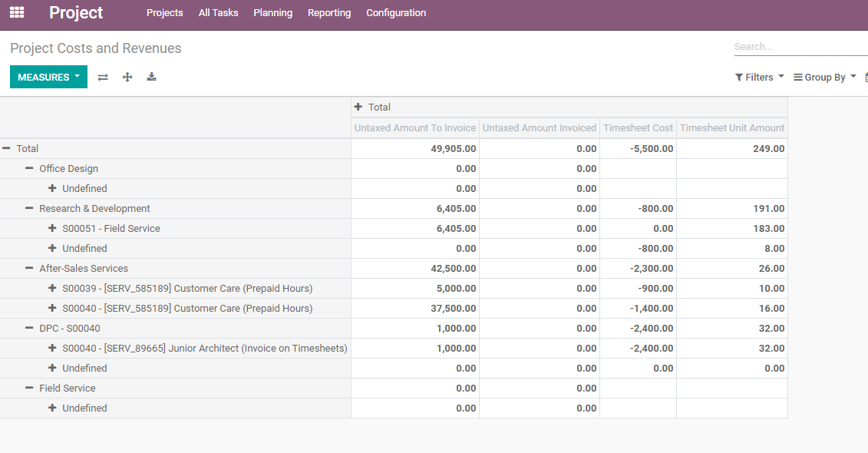Screen dimensions: 868x453
Task: Open the MEASURES dropdown
Action: 48,77
